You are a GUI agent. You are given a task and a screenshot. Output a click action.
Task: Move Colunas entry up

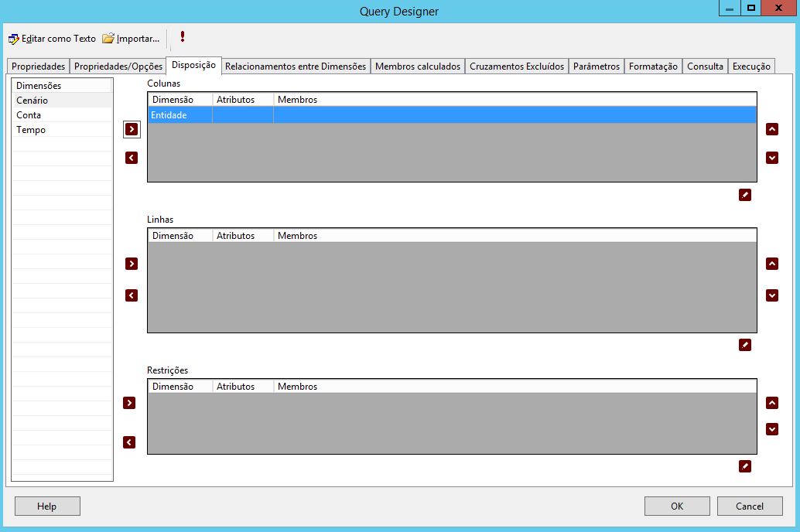(772, 129)
